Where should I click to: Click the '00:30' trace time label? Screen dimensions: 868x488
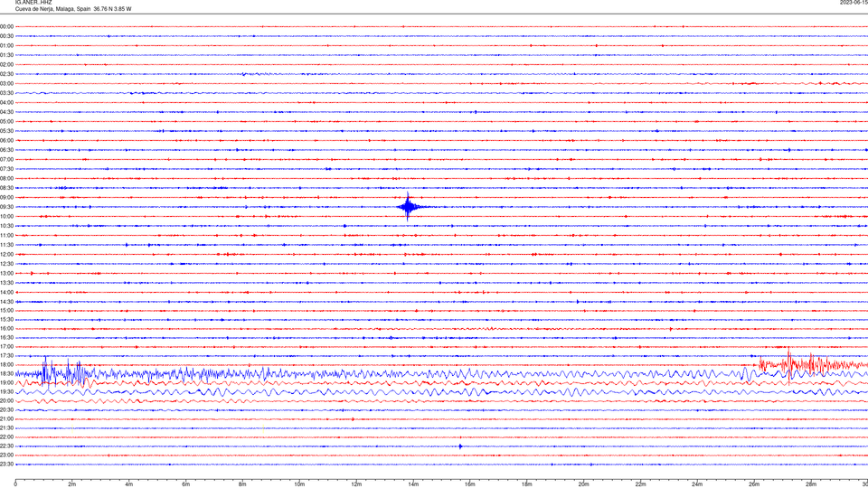(6, 36)
